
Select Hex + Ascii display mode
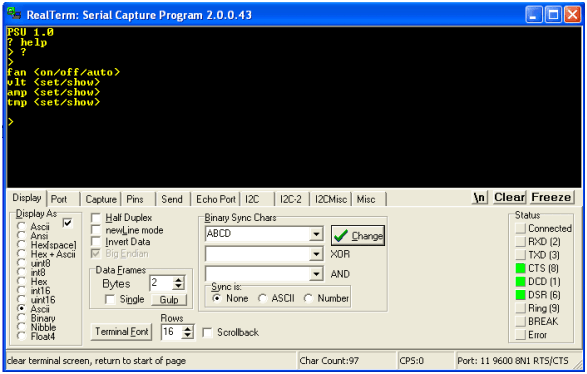pos(21,254)
